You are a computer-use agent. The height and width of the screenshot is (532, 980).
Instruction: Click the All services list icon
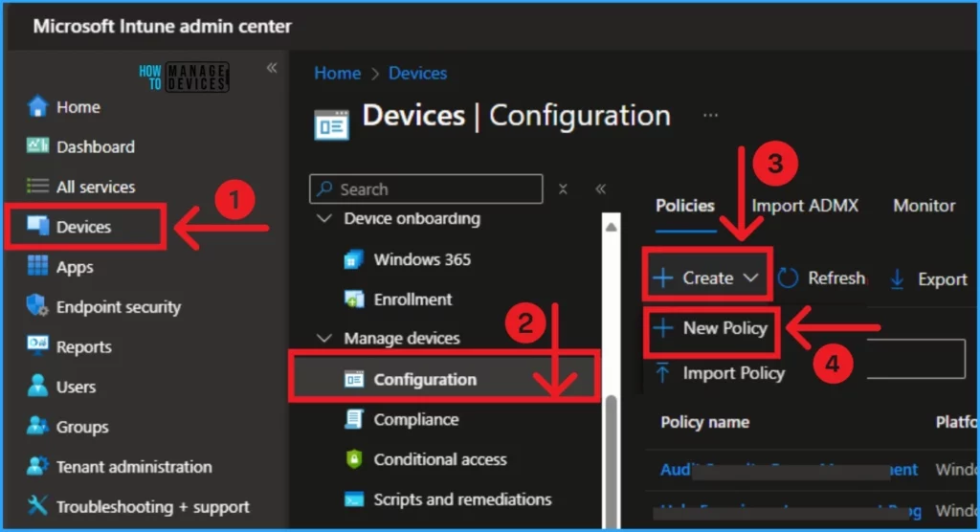[37, 186]
